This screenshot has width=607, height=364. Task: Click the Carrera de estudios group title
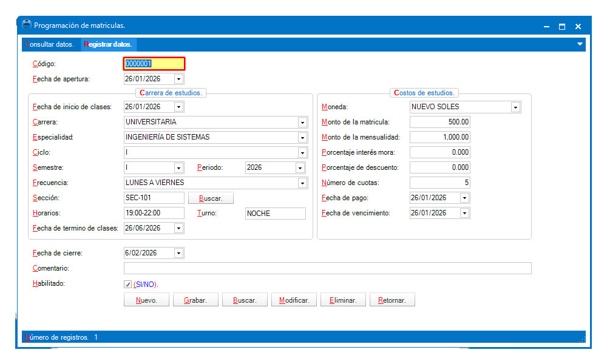click(171, 93)
